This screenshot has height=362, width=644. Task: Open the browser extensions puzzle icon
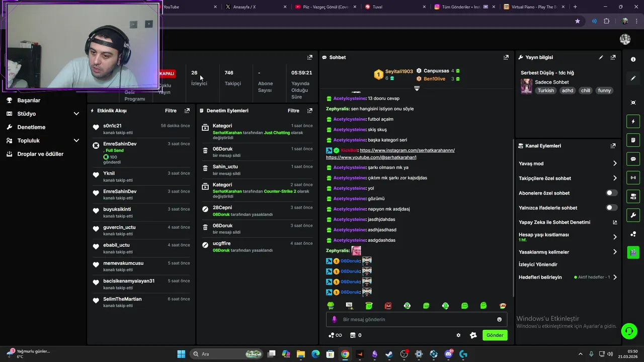coord(606,21)
